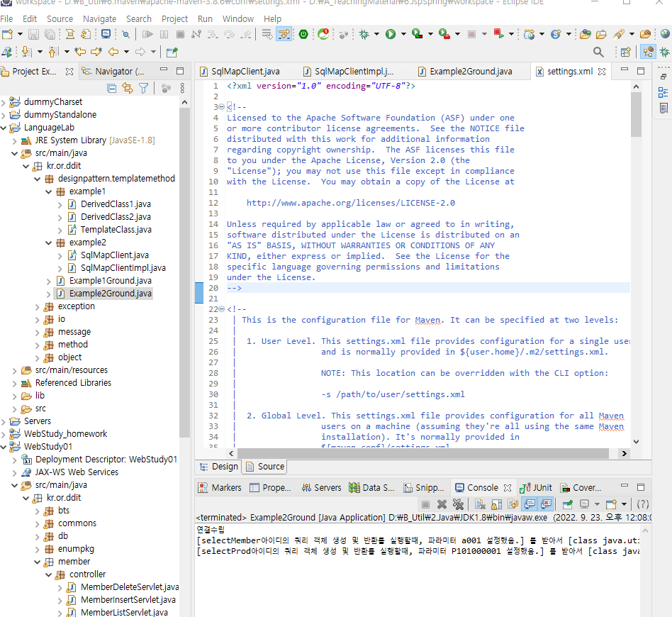Image resolution: width=672 pixels, height=617 pixels.
Task: Open the Window menu
Action: coord(238,19)
